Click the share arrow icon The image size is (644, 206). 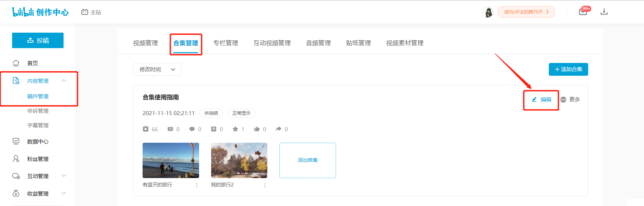click(x=278, y=129)
